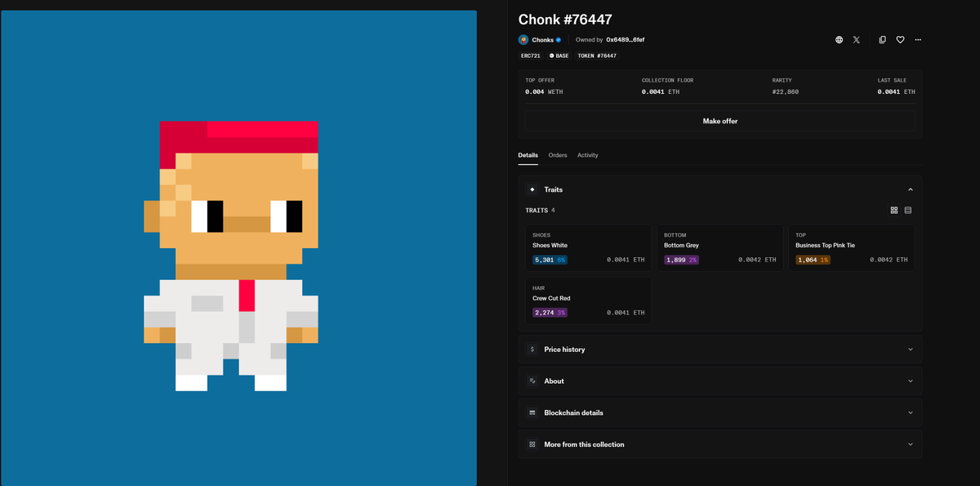980x486 pixels.
Task: Click the Traits section diamond icon
Action: pyautogui.click(x=532, y=189)
